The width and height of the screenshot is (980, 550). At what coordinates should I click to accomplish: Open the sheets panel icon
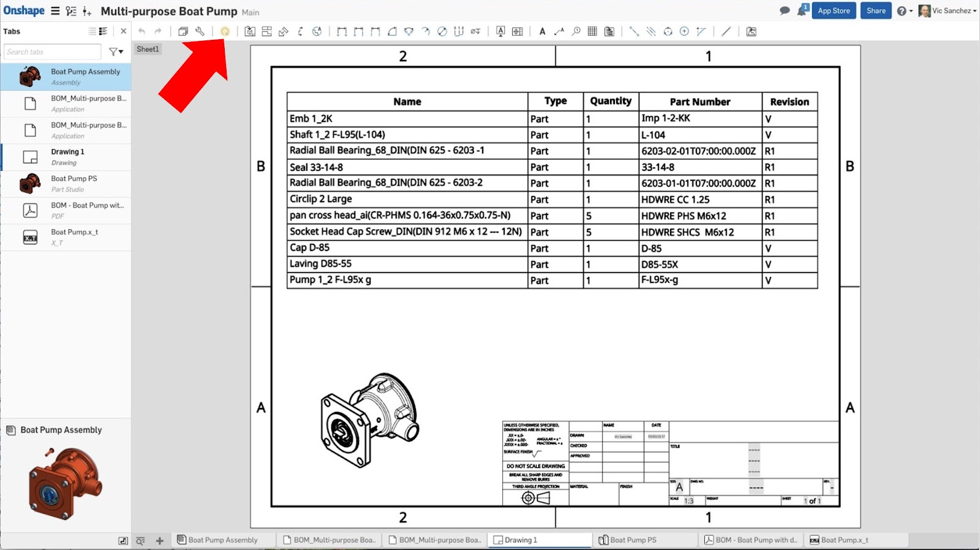[x=183, y=31]
